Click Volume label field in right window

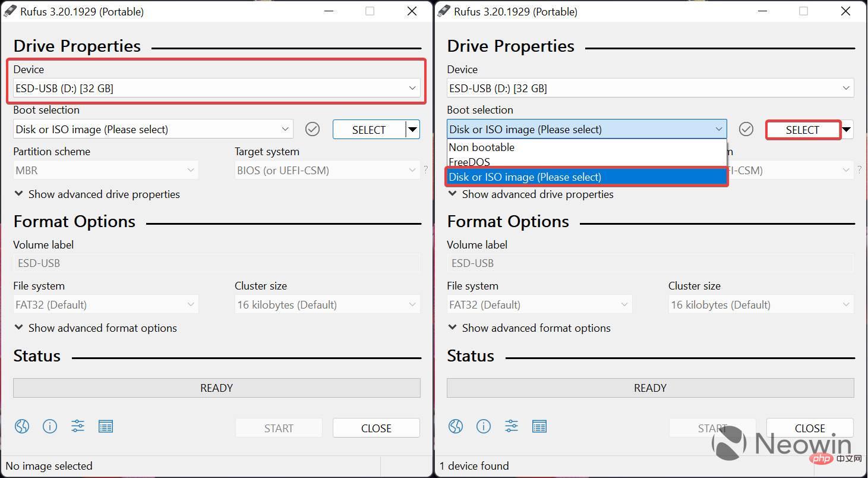click(650, 263)
